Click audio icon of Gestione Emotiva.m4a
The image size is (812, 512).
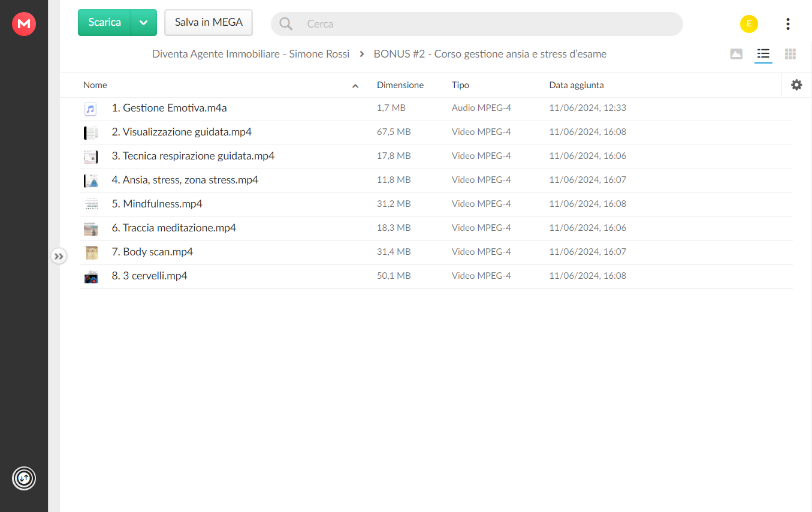click(90, 109)
